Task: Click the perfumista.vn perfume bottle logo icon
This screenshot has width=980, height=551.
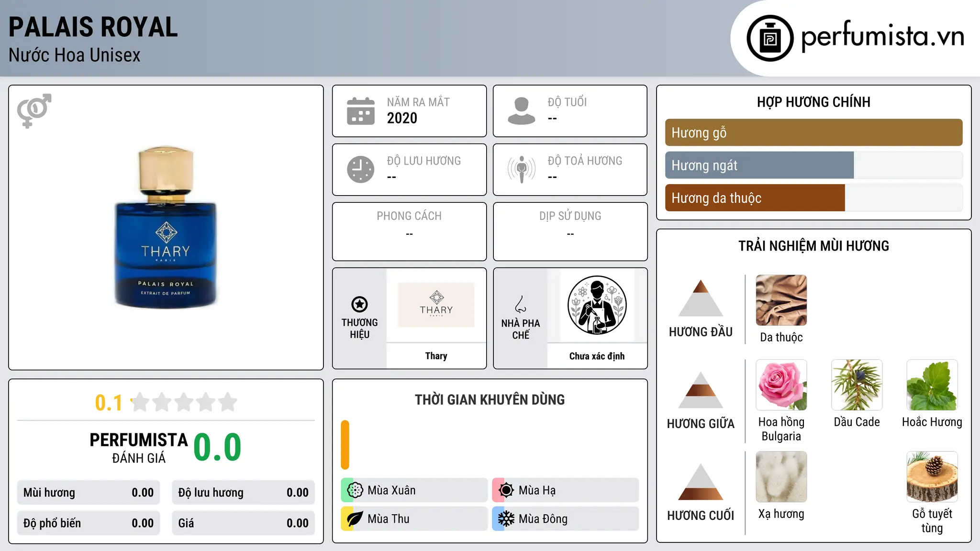Action: click(x=770, y=38)
